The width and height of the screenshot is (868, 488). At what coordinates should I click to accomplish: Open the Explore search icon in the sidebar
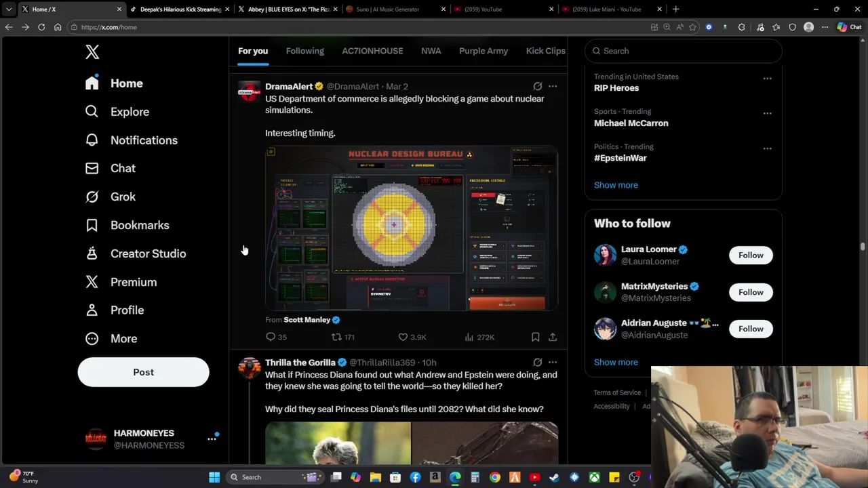pyautogui.click(x=92, y=111)
